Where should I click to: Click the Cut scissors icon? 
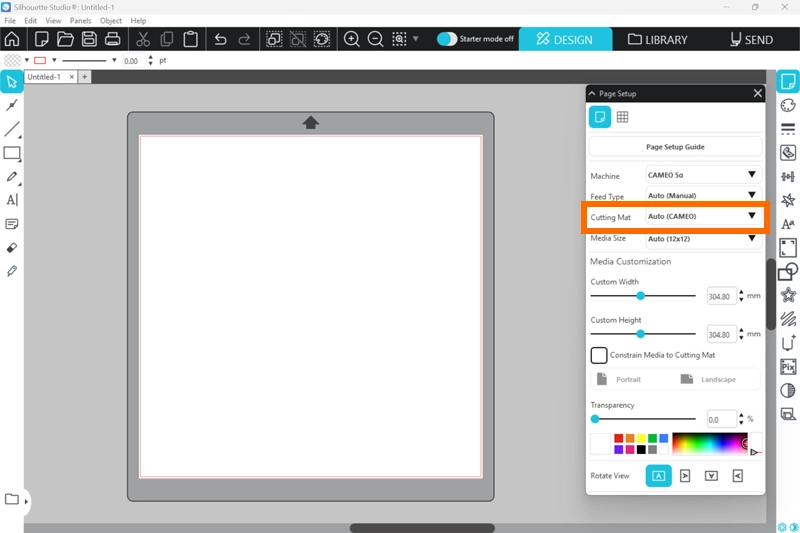click(143, 40)
